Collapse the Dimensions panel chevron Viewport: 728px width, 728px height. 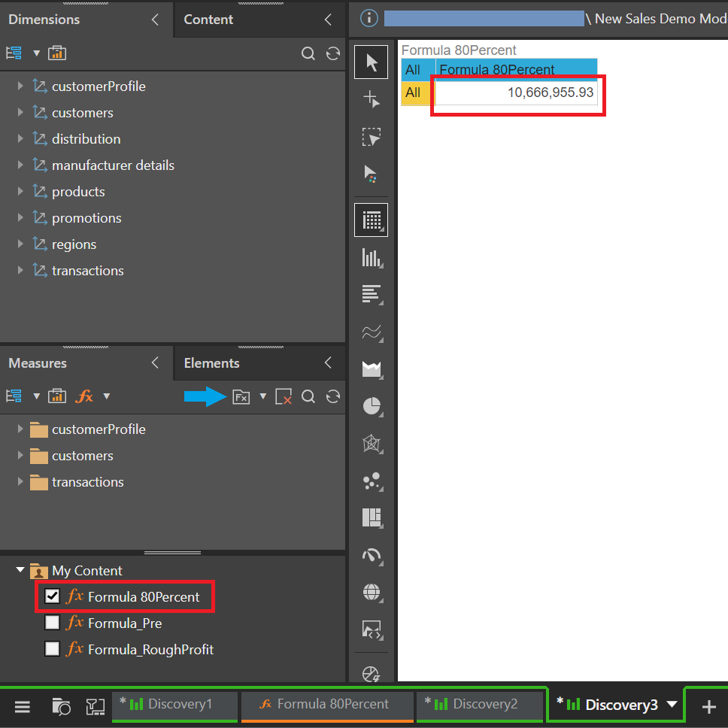click(155, 20)
